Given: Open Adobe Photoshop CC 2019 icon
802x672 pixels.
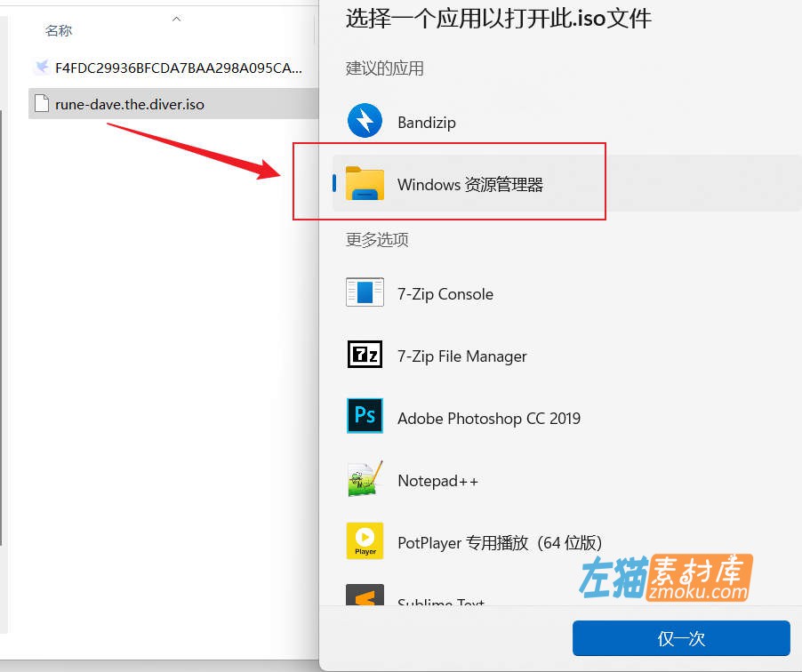Looking at the screenshot, I should click(364, 417).
